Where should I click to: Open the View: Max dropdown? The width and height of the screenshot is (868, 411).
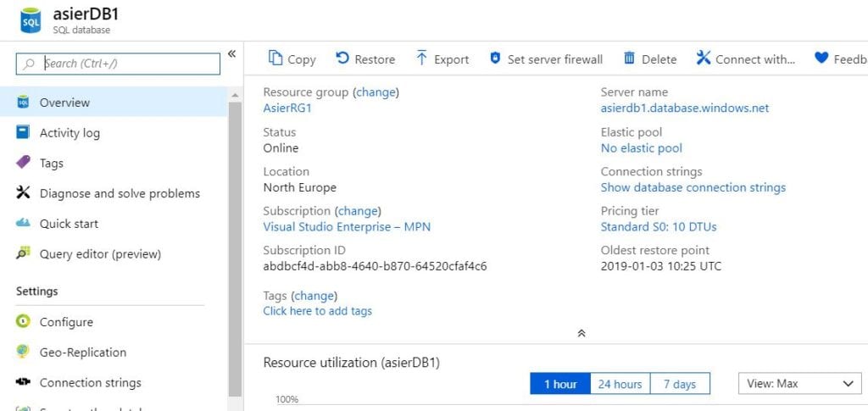pos(800,383)
